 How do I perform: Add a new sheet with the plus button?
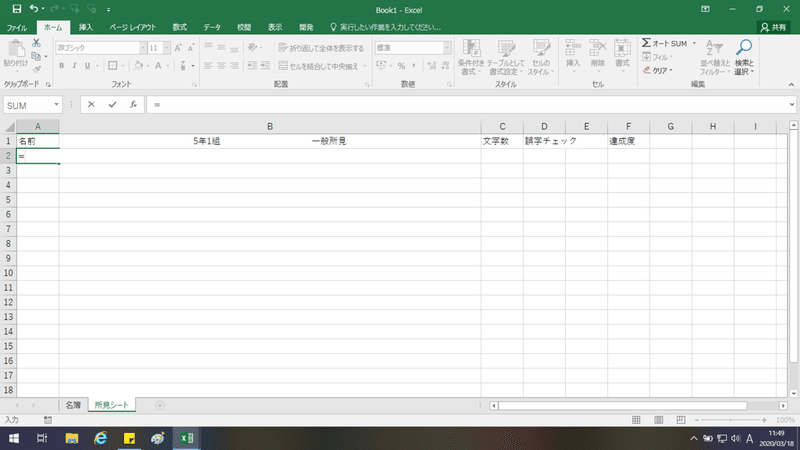click(160, 405)
